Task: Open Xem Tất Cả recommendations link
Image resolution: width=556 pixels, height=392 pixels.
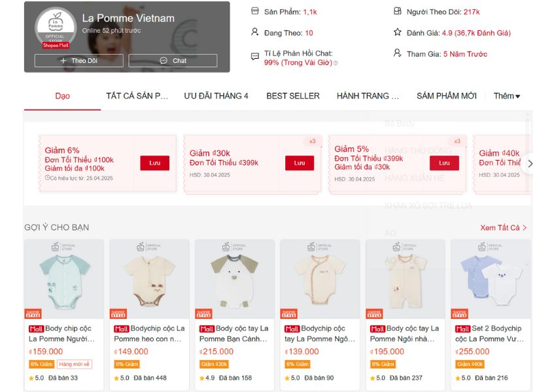Action: click(503, 228)
